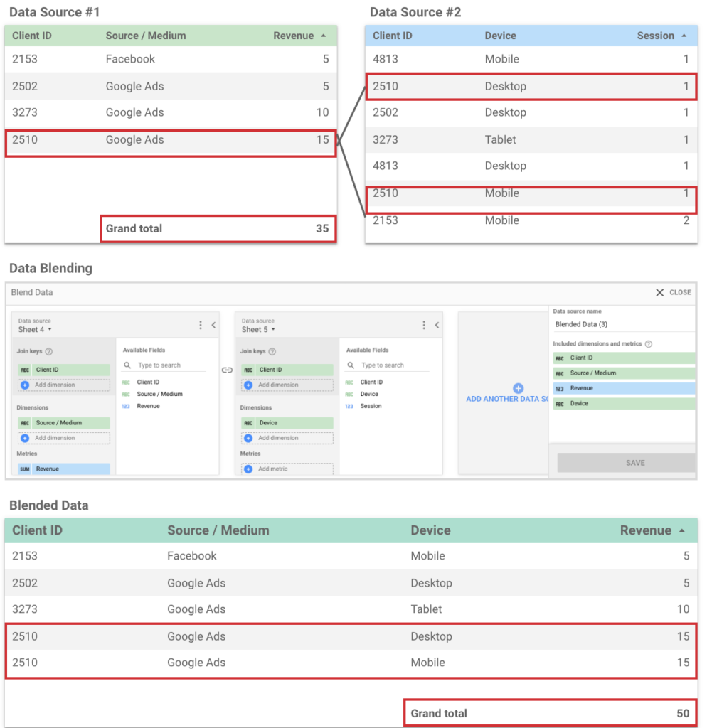Click help icon beside Included dimensions and metrics
This screenshot has width=707, height=728.
tap(648, 344)
